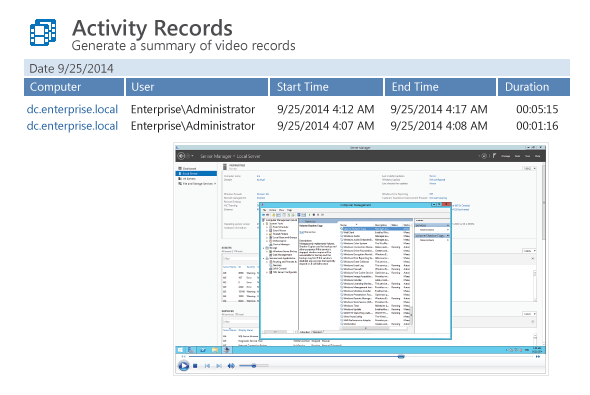The image size is (590, 395).
Task: Select start time 9/25/2014 4:07 AM
Action: [325, 126]
